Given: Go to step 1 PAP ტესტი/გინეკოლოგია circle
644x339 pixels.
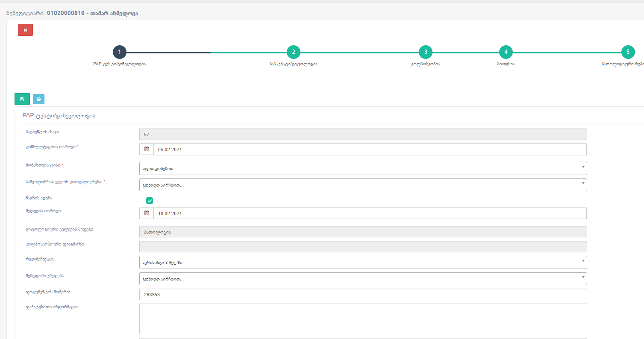Looking at the screenshot, I should (x=120, y=52).
